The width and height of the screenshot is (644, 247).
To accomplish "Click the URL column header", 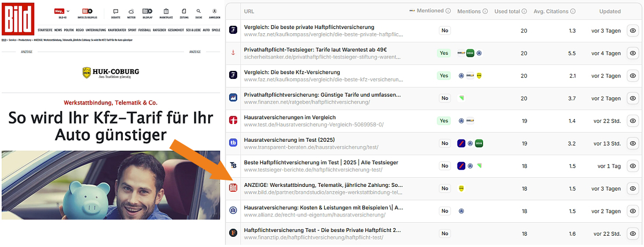I will (x=249, y=11).
